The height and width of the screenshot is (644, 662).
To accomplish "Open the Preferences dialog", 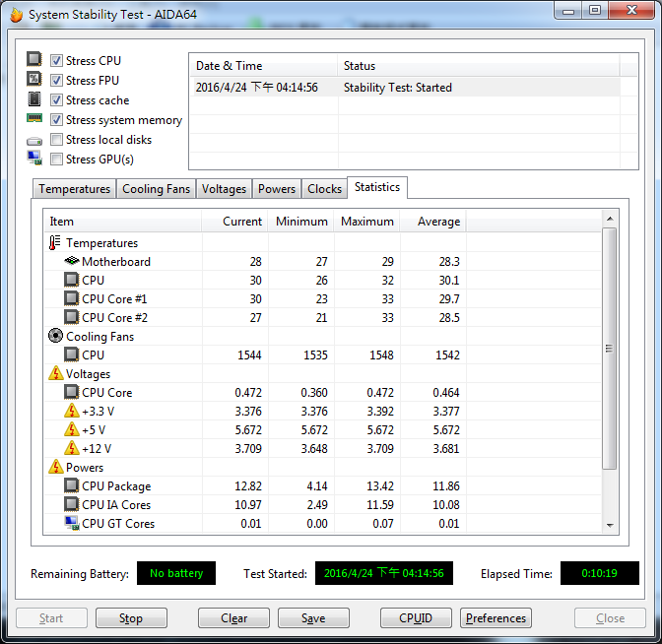I will [x=496, y=618].
